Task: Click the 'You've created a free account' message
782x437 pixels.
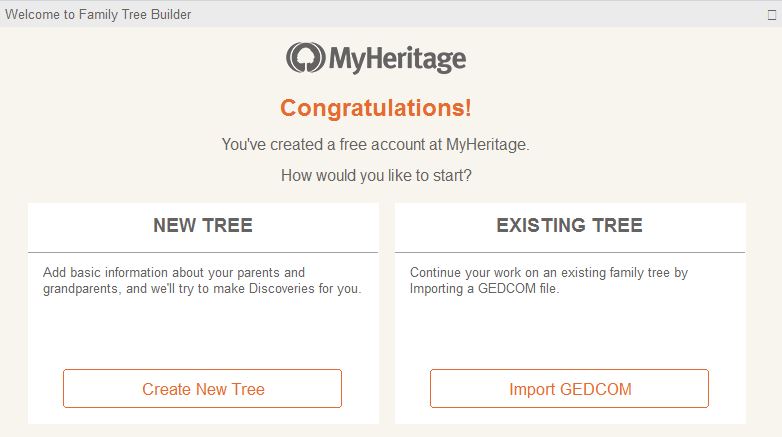Action: coord(376,145)
